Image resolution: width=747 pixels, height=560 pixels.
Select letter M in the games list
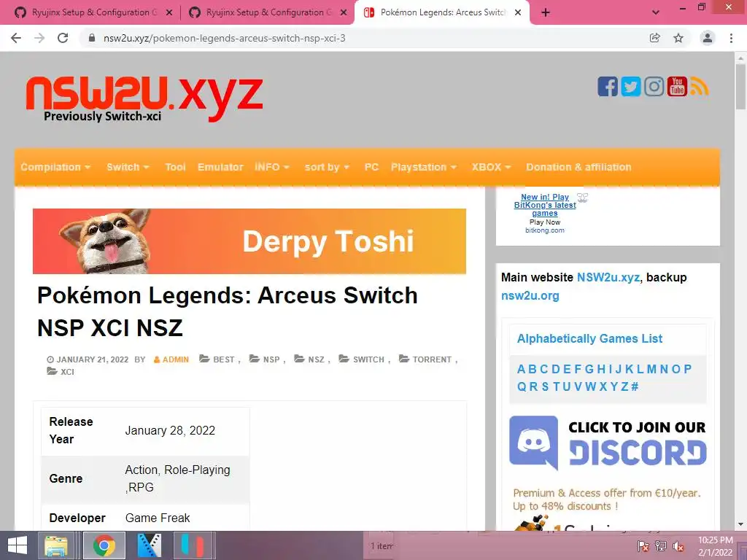coord(651,369)
